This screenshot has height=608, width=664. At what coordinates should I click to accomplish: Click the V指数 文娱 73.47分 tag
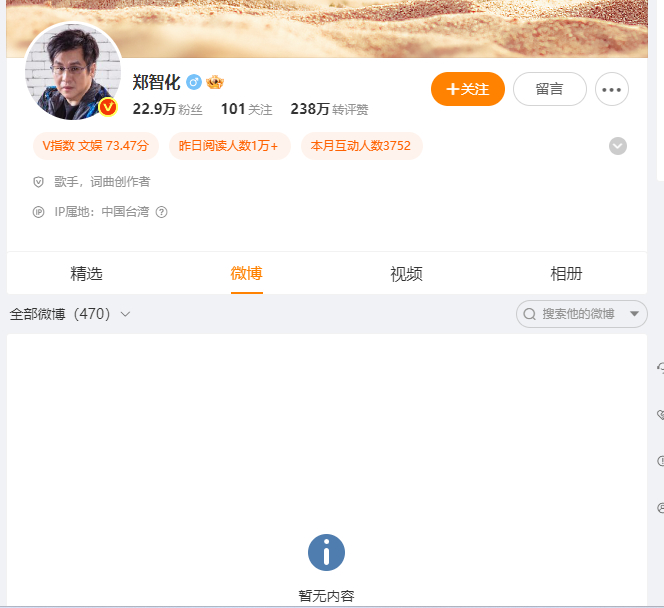tap(96, 146)
